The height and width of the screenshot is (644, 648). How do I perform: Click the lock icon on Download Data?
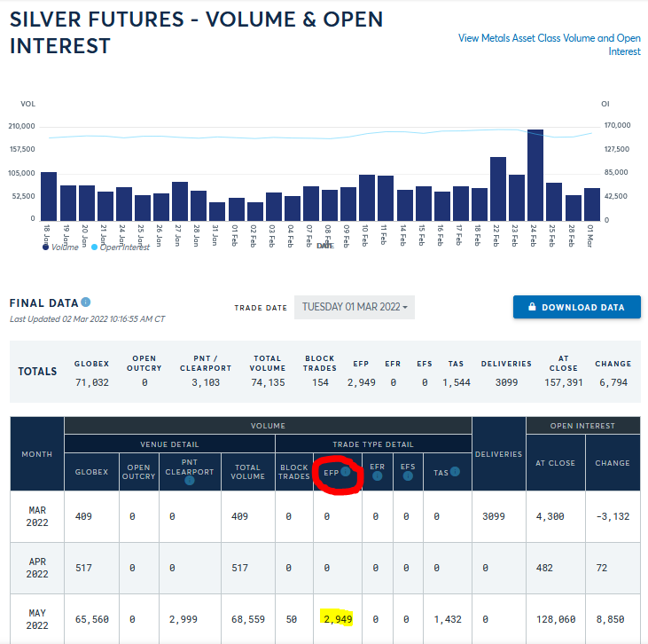(x=532, y=308)
